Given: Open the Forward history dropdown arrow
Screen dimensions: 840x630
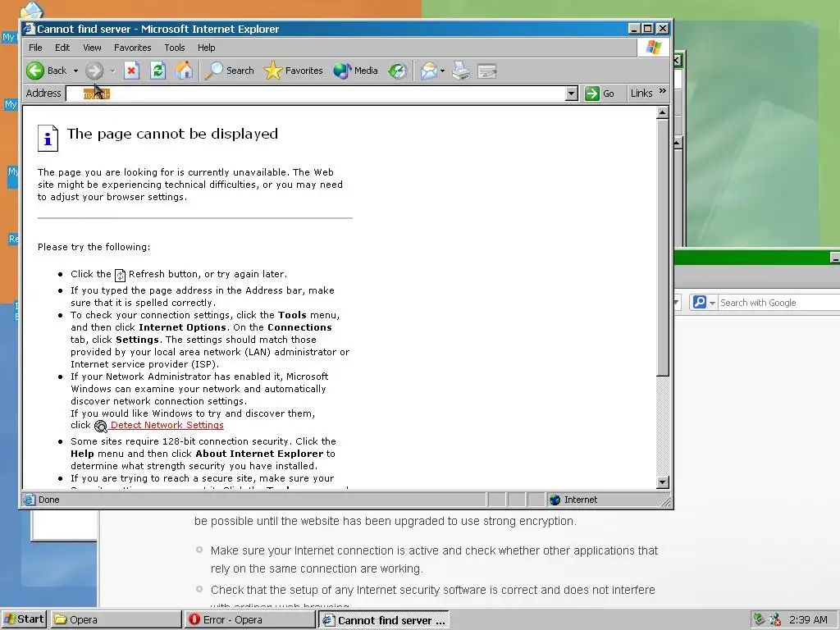Looking at the screenshot, I should pyautogui.click(x=112, y=71).
